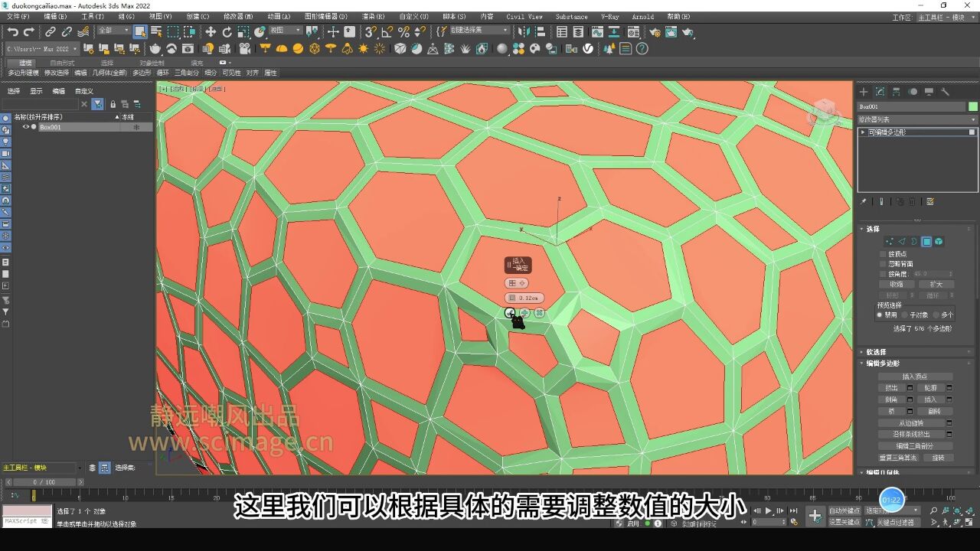The image size is (980, 551).
Task: Click the pin stack icon
Action: (864, 201)
